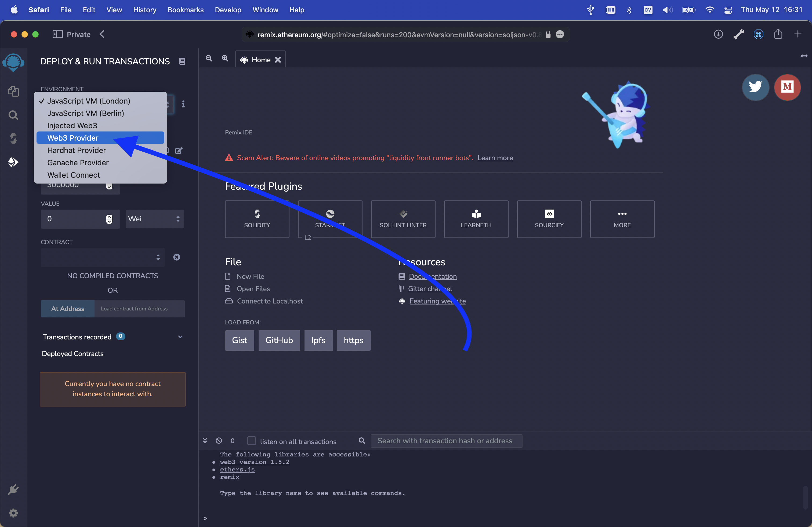The height and width of the screenshot is (527, 812).
Task: Open the File Explorer sidebar icon
Action: (x=13, y=91)
